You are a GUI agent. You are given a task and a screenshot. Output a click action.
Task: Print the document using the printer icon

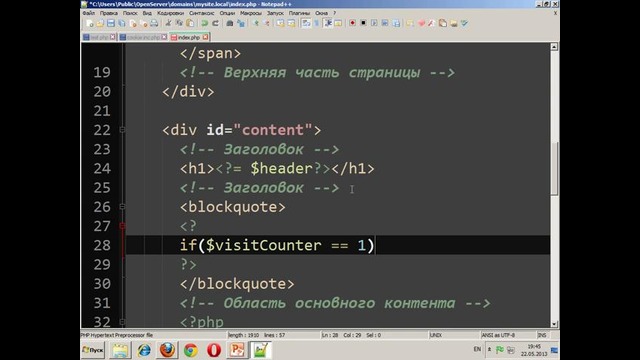(x=154, y=23)
